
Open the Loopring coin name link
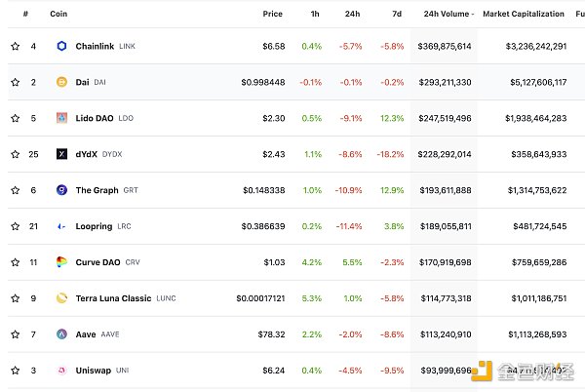95,226
